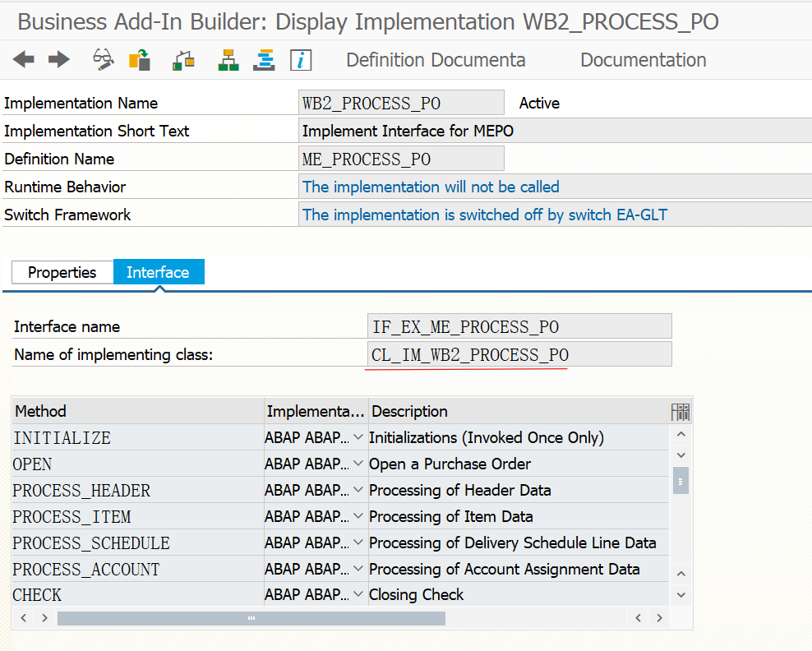The image size is (812, 651).
Task: Toggle Display/Change mode glasses-and-pencil icon
Action: [x=104, y=59]
